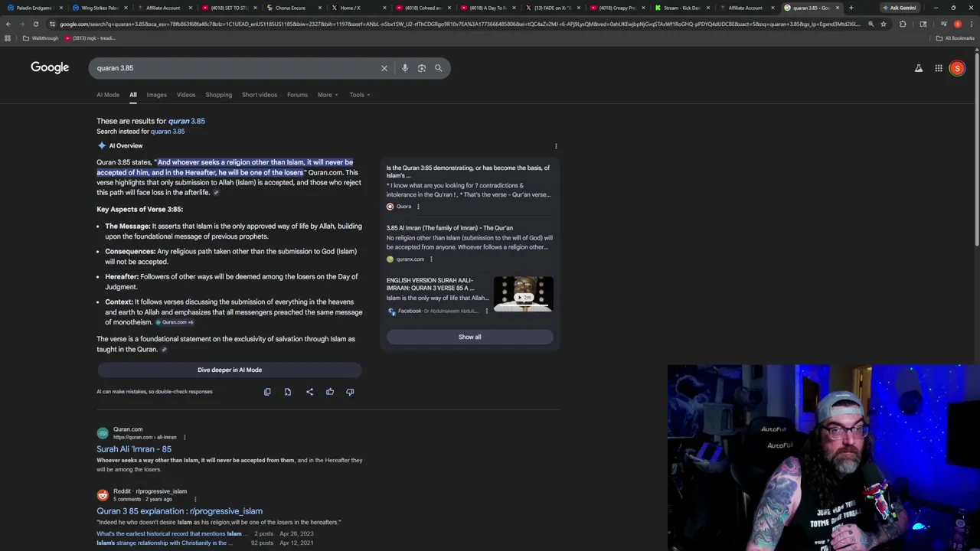Viewport: 980px width, 551px height.
Task: Open AI Overview three-dot options
Action: point(556,146)
